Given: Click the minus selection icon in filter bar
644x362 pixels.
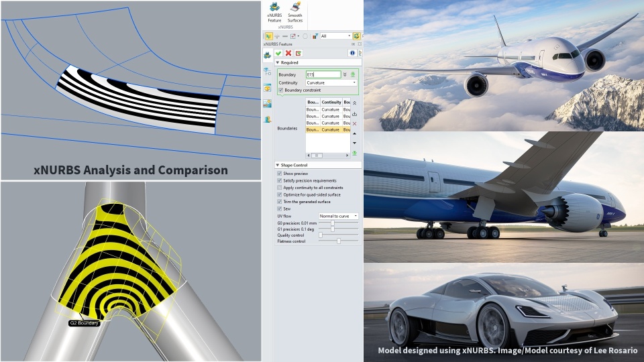Looking at the screenshot, I should (285, 36).
